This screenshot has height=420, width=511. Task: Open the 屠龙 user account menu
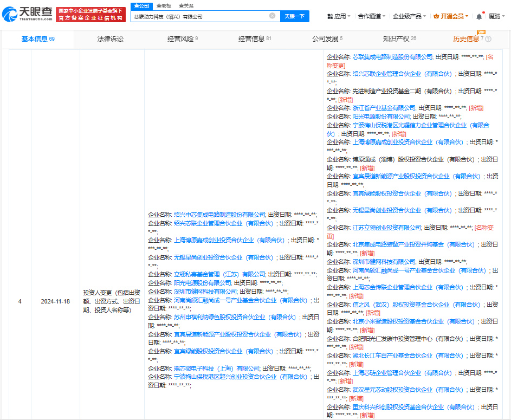[497, 16]
